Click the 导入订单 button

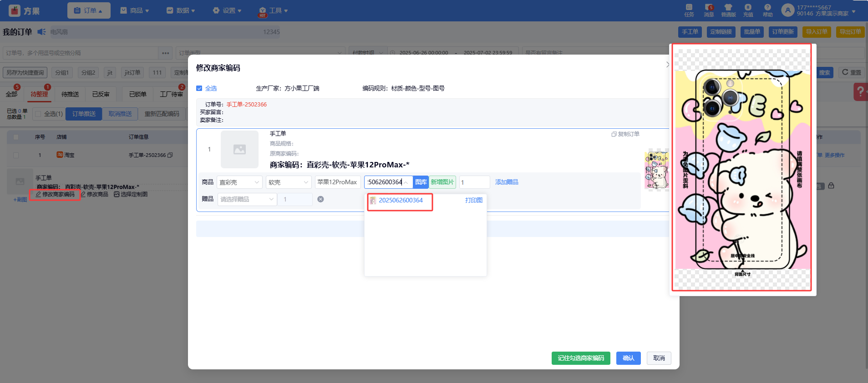click(x=817, y=32)
